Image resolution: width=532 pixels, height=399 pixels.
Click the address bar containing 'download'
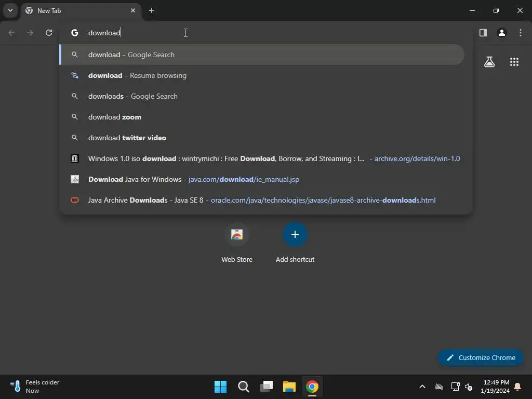(x=265, y=33)
